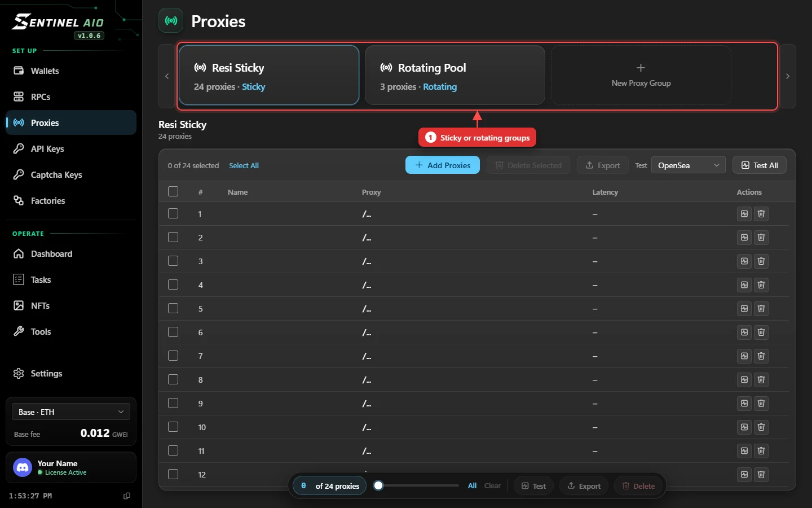Check the box for proxy row 5
This screenshot has height=508, width=812.
tap(173, 308)
